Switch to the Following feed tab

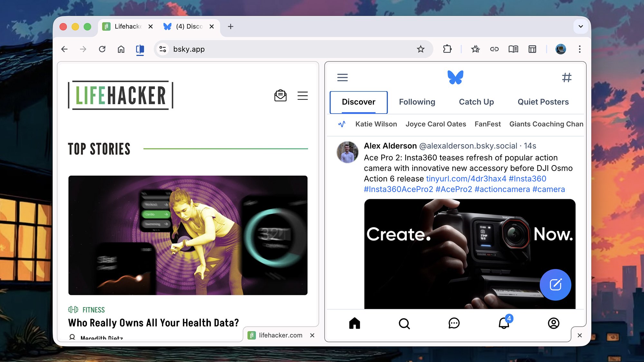click(x=417, y=102)
